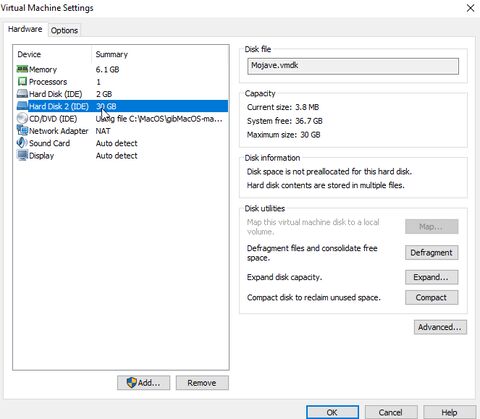
Task: Select the Hard Disk (IDE) drive icon
Action: pos(22,94)
